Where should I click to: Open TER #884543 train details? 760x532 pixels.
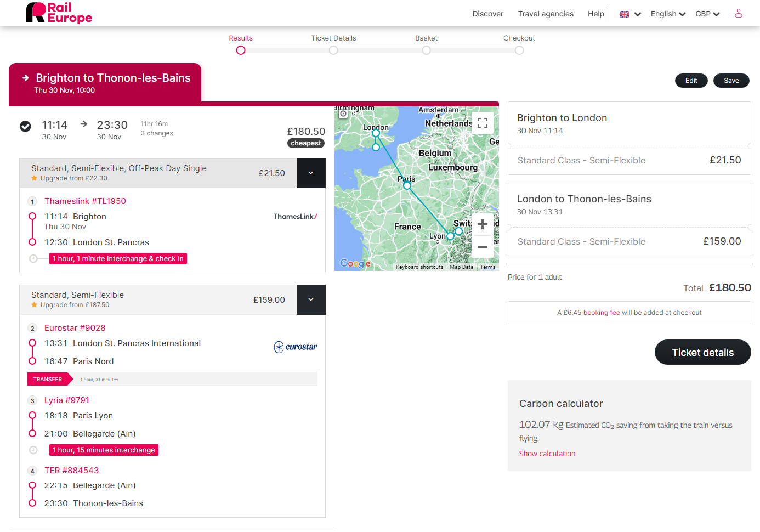tap(72, 471)
